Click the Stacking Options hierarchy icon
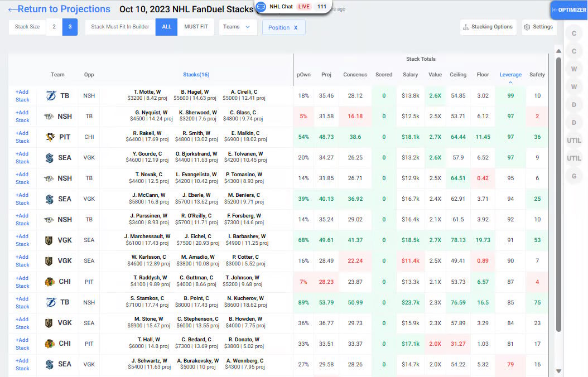 click(x=466, y=27)
